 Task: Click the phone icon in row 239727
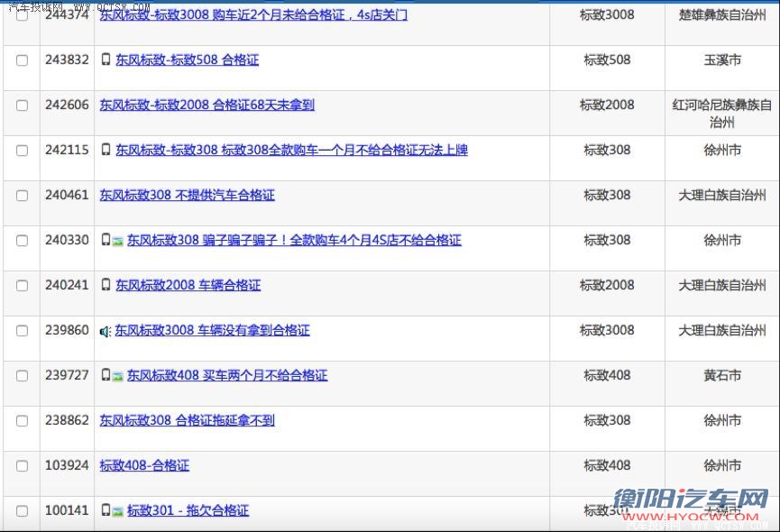pos(106,375)
